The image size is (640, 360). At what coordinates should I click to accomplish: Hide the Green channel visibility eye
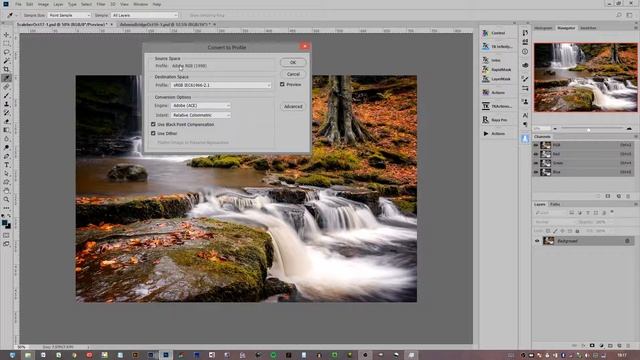[536, 163]
